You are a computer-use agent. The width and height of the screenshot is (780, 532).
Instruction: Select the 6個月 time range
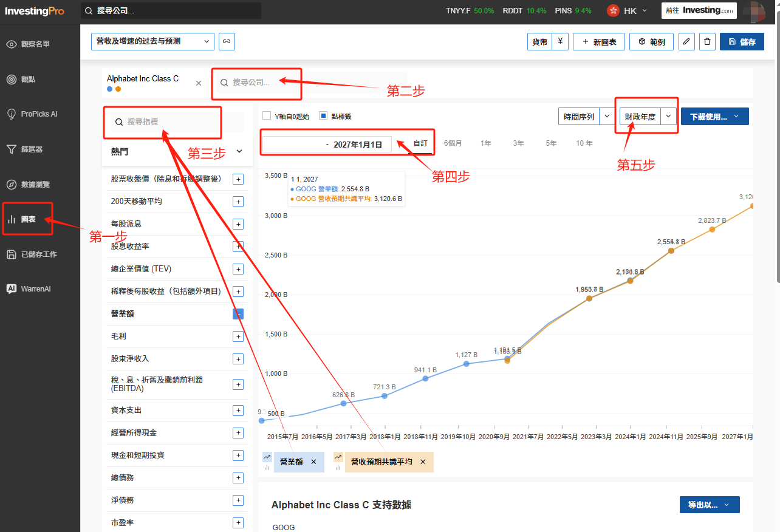[453, 143]
